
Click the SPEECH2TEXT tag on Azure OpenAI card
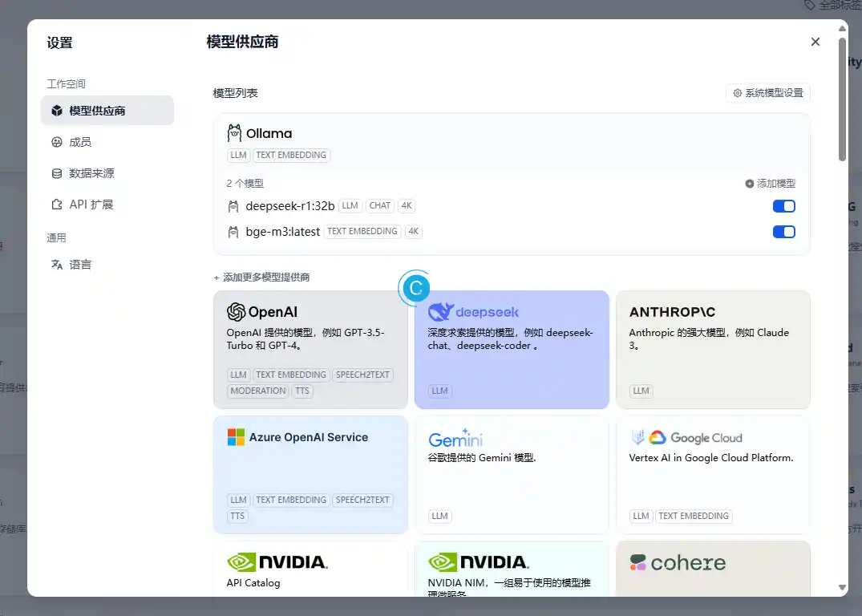point(362,500)
